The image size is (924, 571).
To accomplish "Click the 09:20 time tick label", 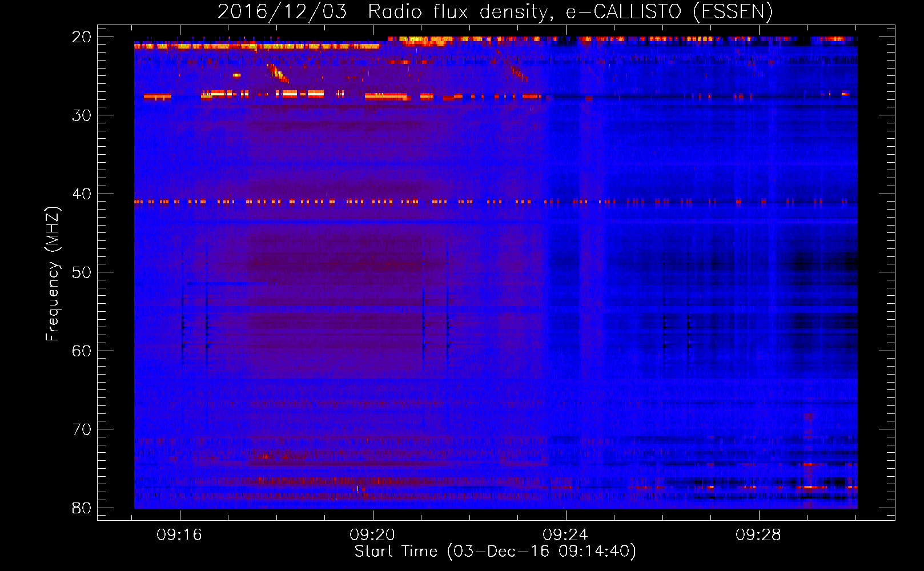I will click(x=373, y=534).
